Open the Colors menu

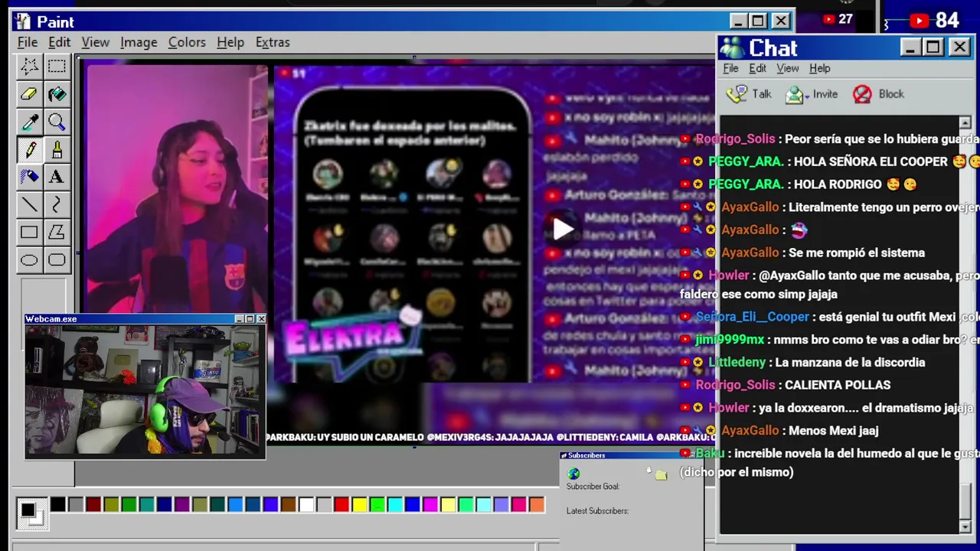[187, 42]
